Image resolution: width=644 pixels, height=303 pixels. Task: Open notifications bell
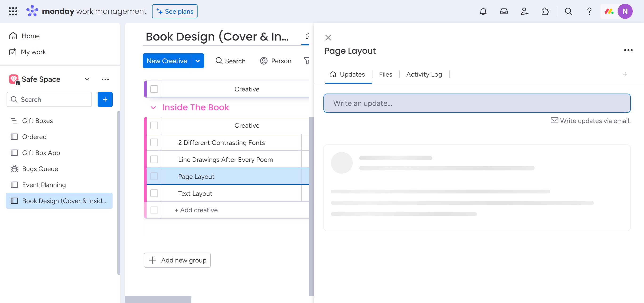pos(483,11)
